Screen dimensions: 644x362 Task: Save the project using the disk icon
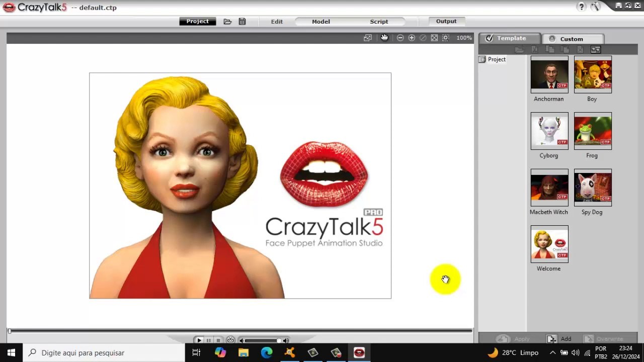[x=242, y=22]
